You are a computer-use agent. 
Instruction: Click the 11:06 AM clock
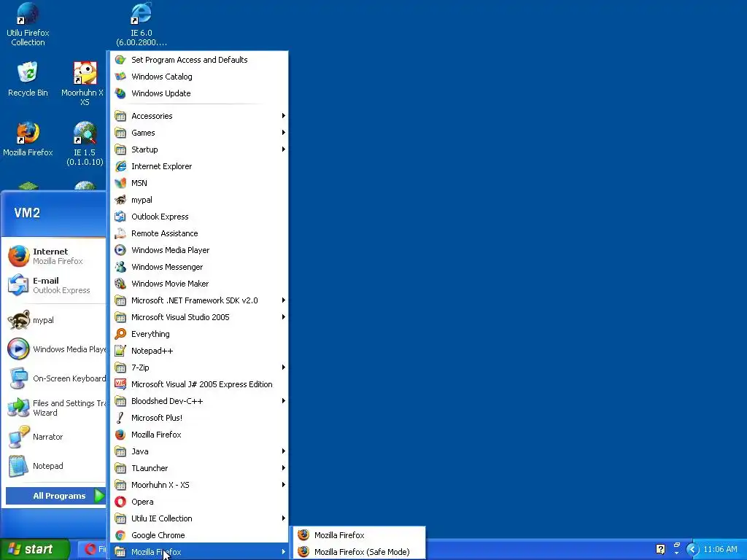pyautogui.click(x=720, y=549)
